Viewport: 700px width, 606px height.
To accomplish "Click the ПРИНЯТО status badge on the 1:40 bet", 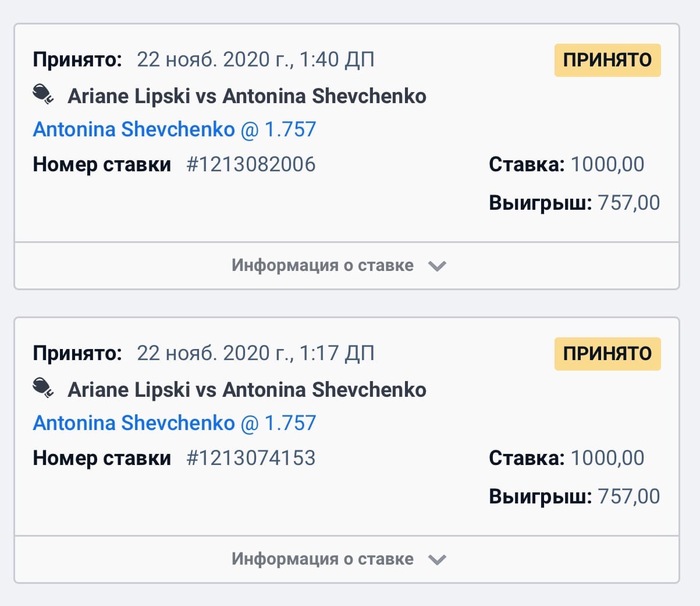I will pyautogui.click(x=608, y=60).
